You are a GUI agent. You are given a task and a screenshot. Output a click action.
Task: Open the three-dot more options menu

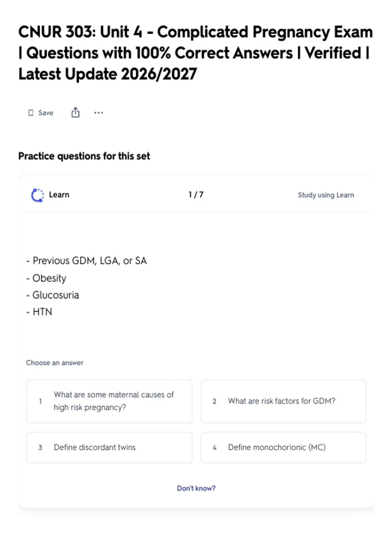click(98, 113)
